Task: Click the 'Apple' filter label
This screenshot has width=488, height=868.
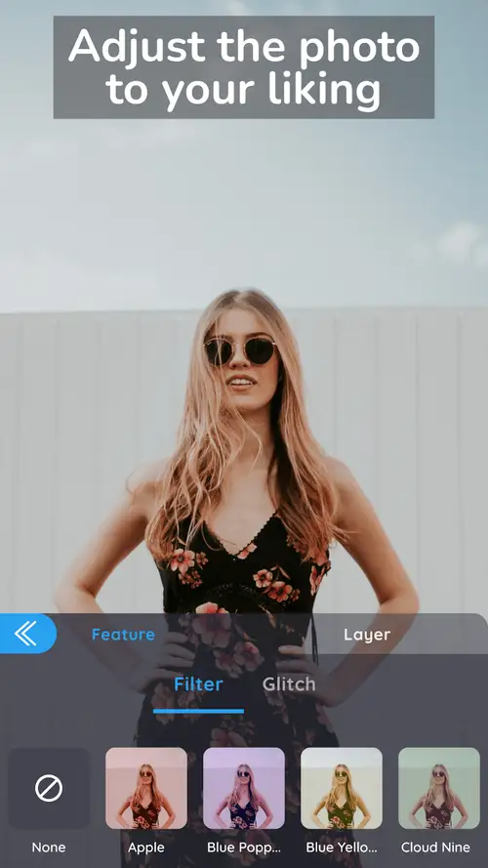Action: [x=146, y=847]
